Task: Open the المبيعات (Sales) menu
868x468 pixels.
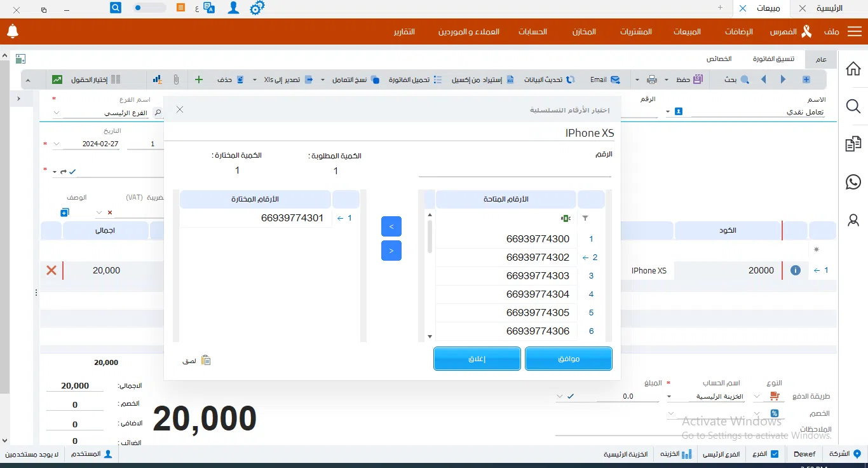Action: (687, 32)
